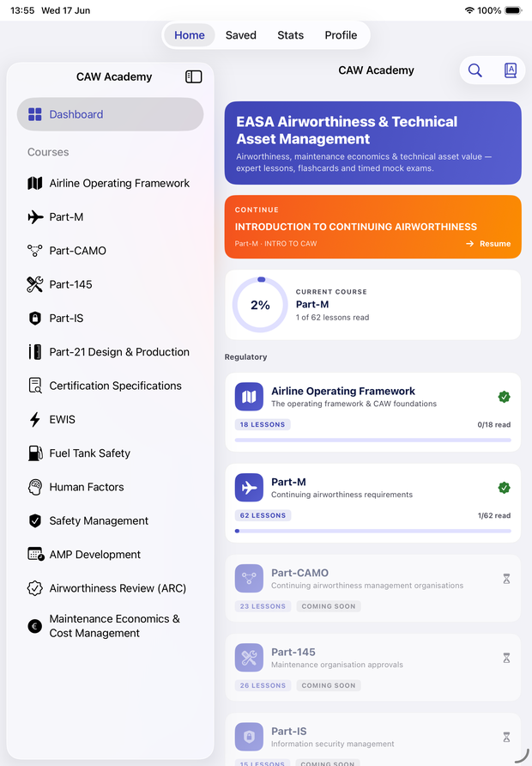Click the 23 LESSONS badge
This screenshot has width=532, height=766.
tap(263, 606)
